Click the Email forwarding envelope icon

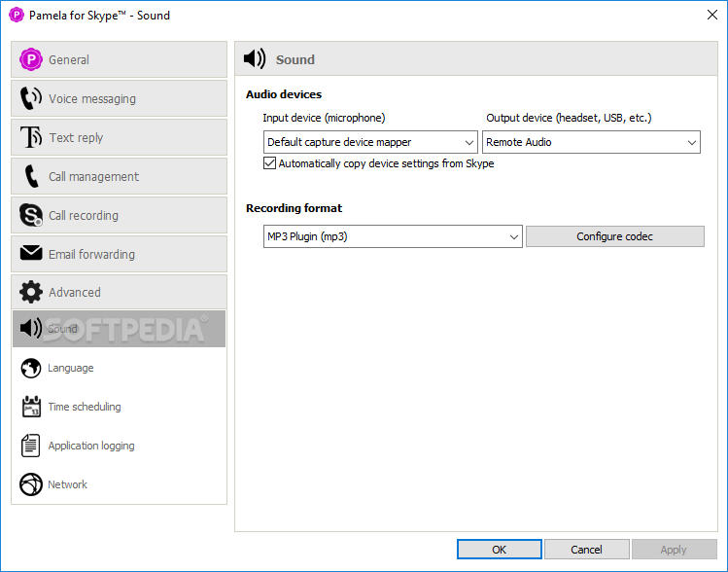point(31,253)
